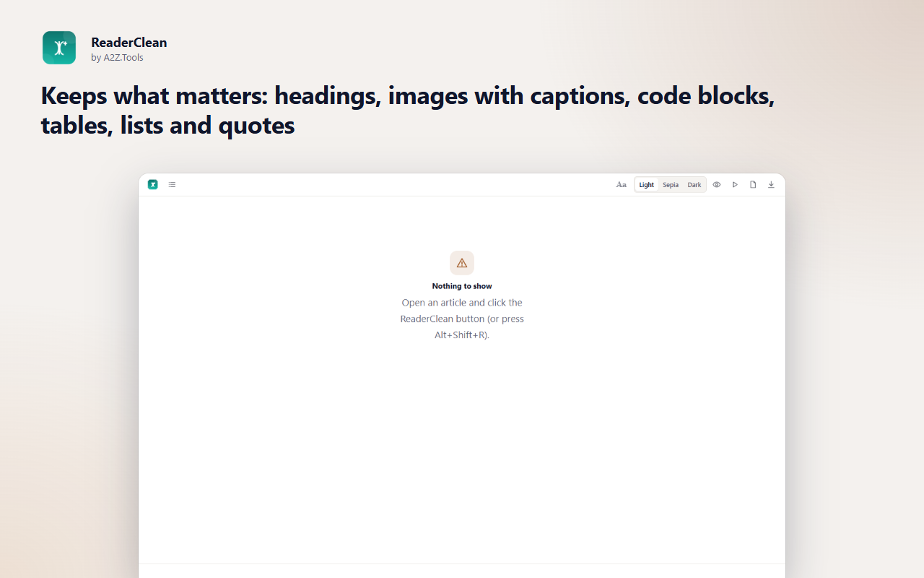The width and height of the screenshot is (924, 578).
Task: Click the 'Open an article and click' instructions
Action: 462,319
